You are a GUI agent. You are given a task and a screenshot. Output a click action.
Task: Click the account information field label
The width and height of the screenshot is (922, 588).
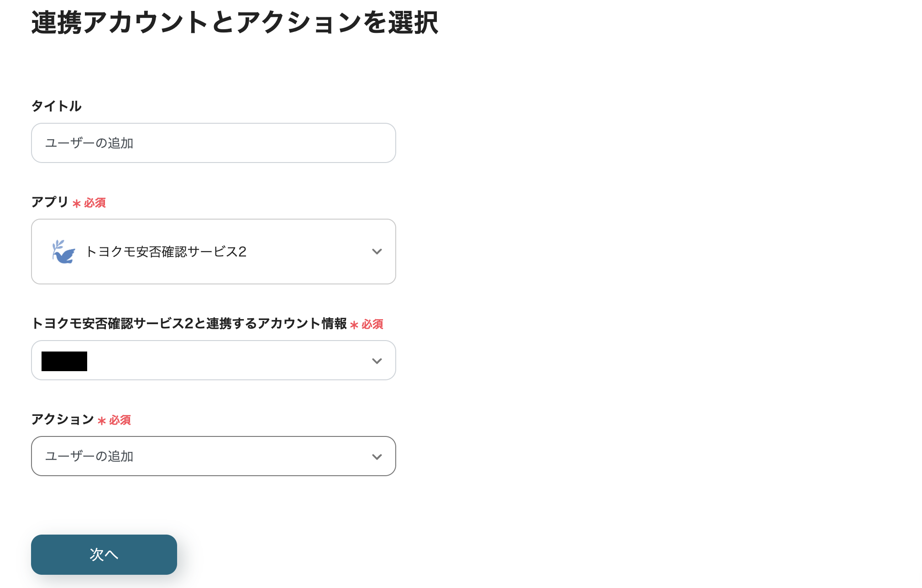(x=189, y=324)
